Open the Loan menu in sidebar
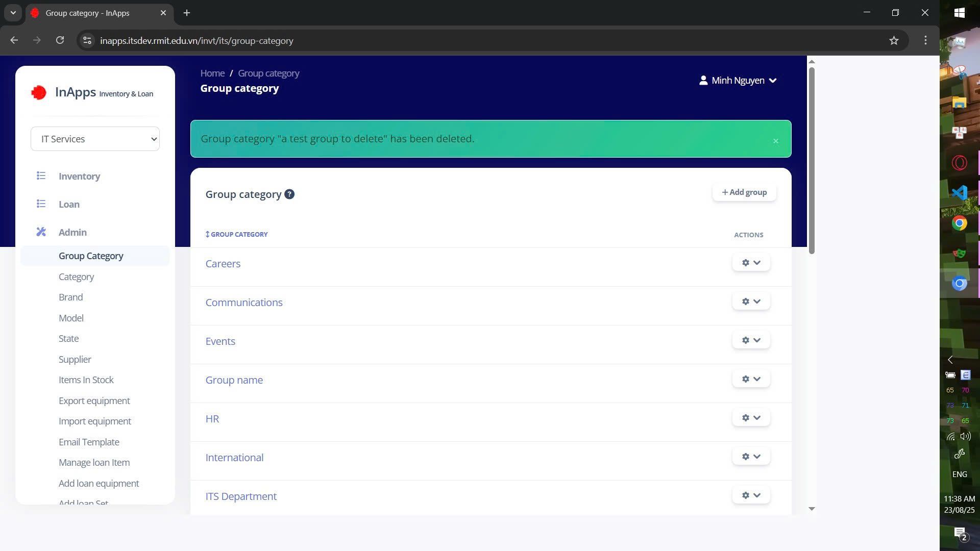Viewport: 980px width, 551px height. point(69,204)
